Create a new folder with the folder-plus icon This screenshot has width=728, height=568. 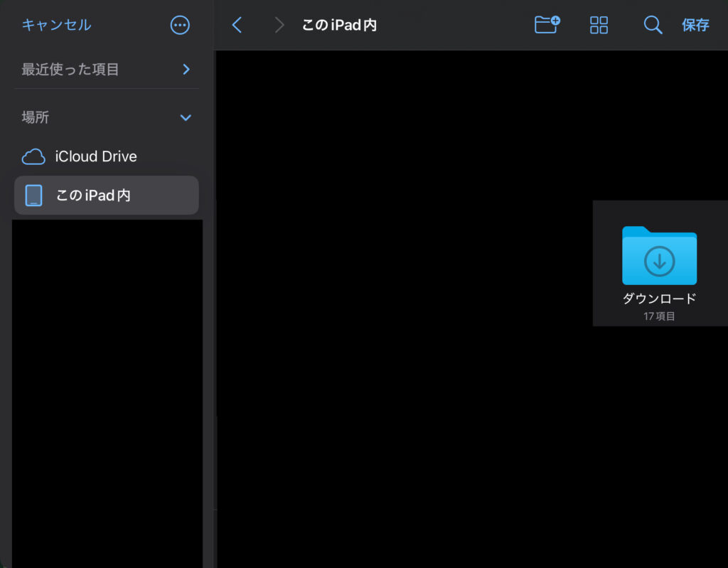(x=547, y=25)
